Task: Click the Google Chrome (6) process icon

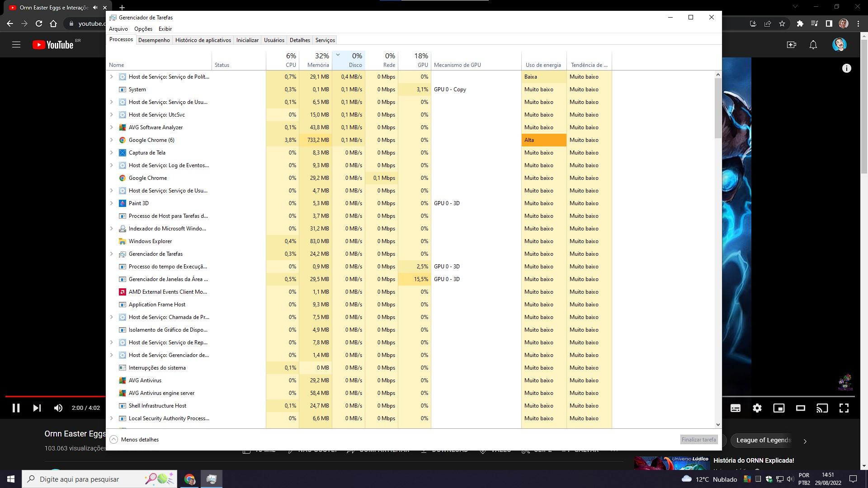Action: pos(122,140)
